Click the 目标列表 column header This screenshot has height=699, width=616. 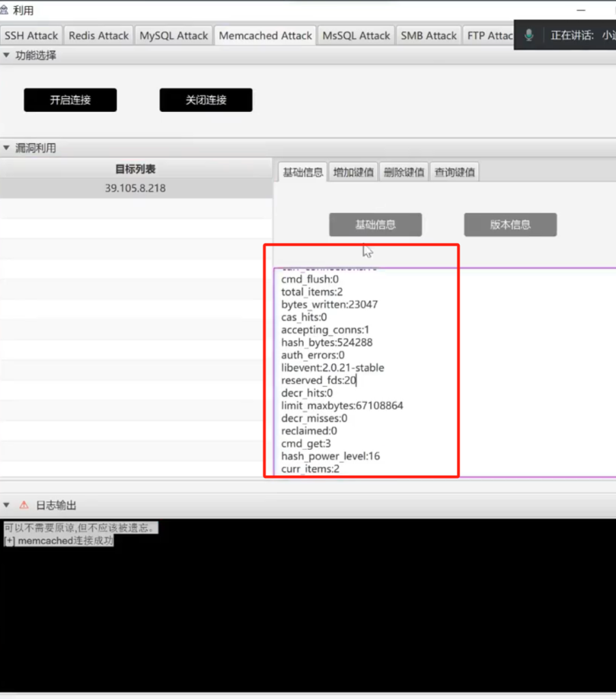coord(136,169)
